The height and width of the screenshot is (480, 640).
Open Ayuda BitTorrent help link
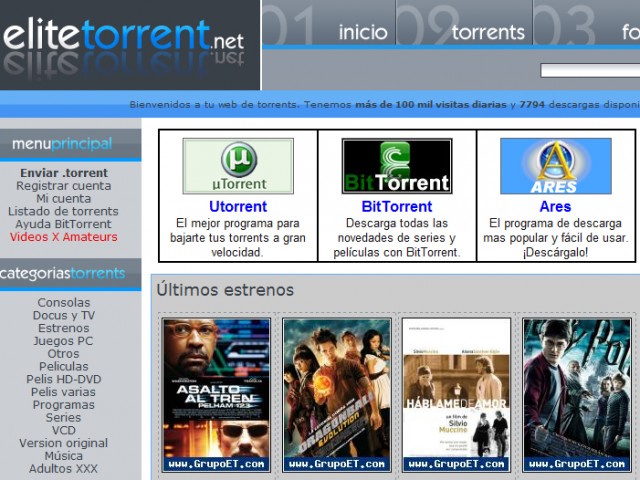63,224
